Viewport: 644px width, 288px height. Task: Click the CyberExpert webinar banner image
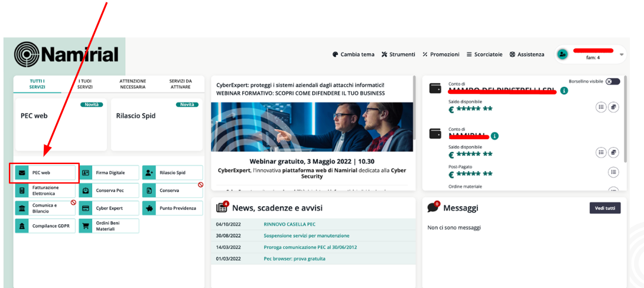point(312,127)
